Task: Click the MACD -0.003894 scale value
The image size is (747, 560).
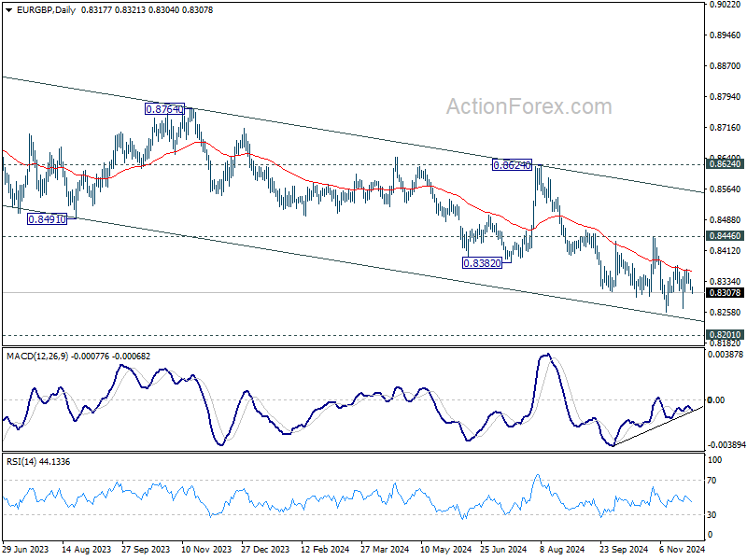Action: point(726,445)
